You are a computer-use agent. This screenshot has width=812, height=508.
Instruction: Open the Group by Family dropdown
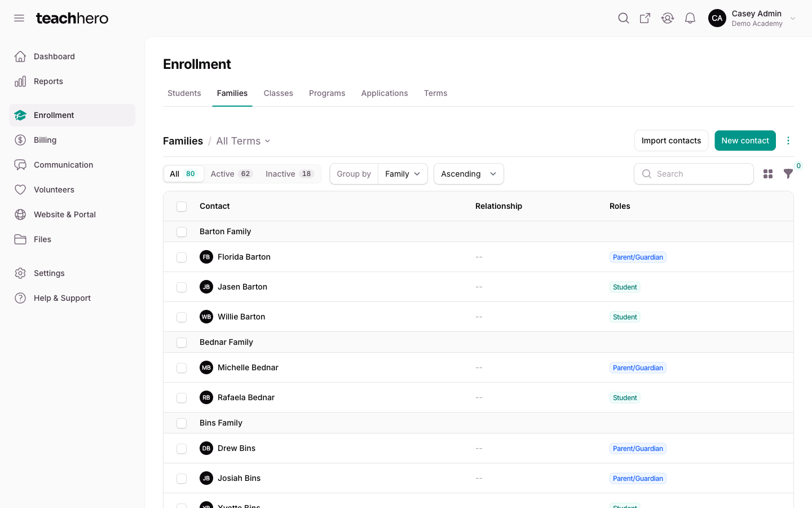pyautogui.click(x=403, y=174)
